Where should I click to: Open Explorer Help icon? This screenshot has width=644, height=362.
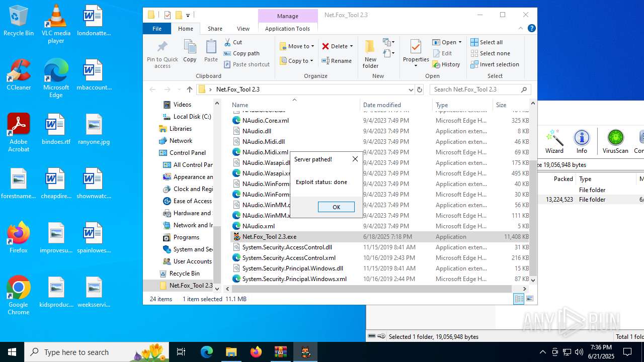tap(531, 29)
